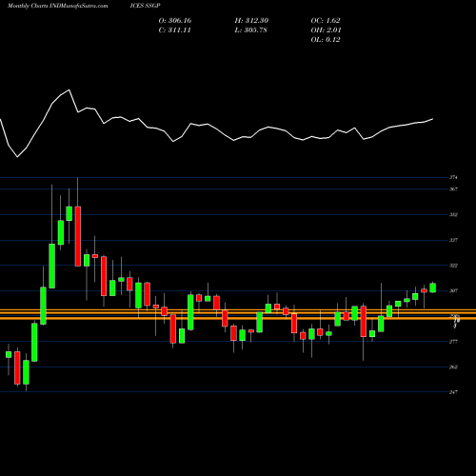Click the tallest red candlestick body
This screenshot has height=476, width=476.
click(78, 236)
